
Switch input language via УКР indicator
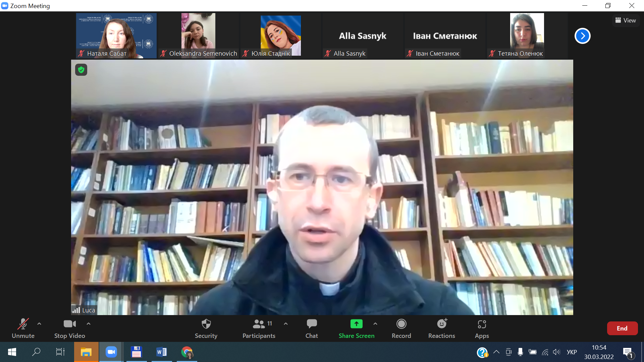[572, 352]
